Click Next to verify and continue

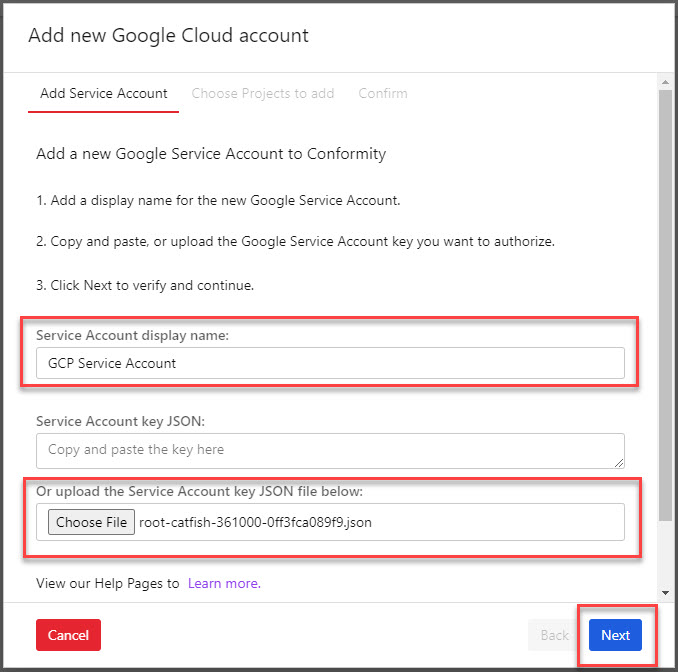(x=615, y=635)
